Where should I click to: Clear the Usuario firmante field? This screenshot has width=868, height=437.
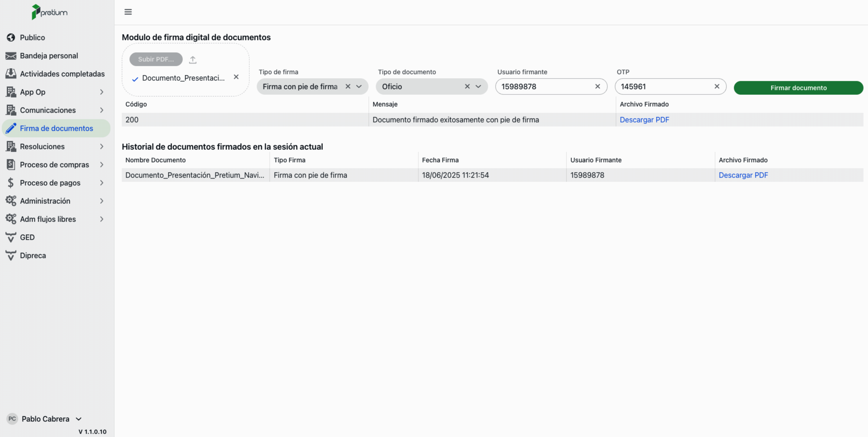(597, 86)
